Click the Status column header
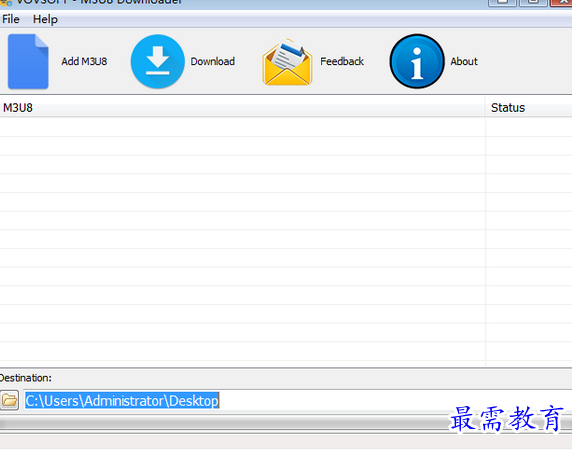Image resolution: width=572 pixels, height=450 pixels. 529,108
